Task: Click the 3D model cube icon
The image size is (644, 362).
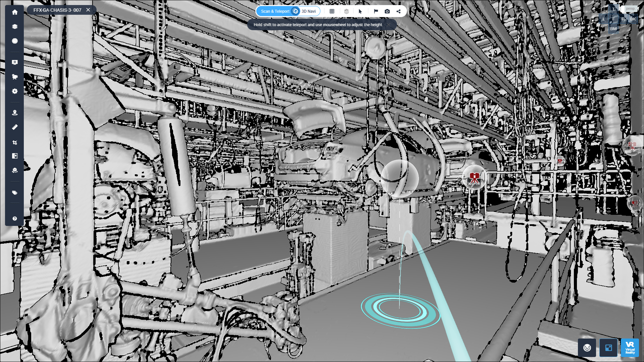Action: click(x=15, y=170)
